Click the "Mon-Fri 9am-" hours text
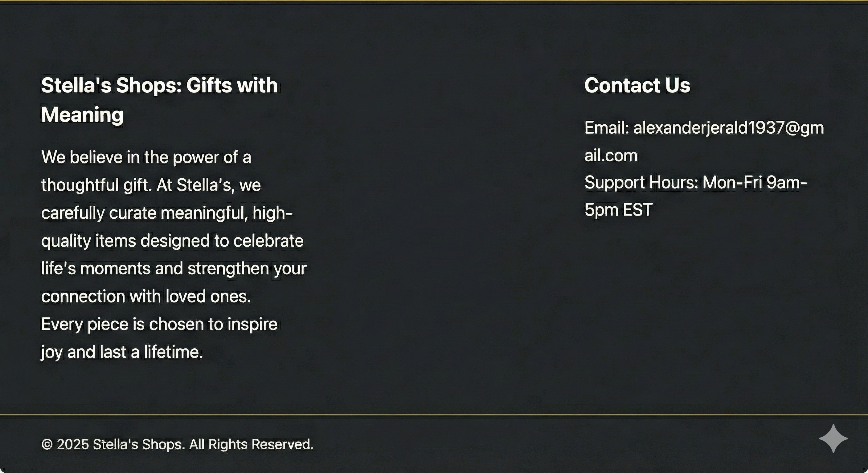The width and height of the screenshot is (868, 473). (755, 183)
